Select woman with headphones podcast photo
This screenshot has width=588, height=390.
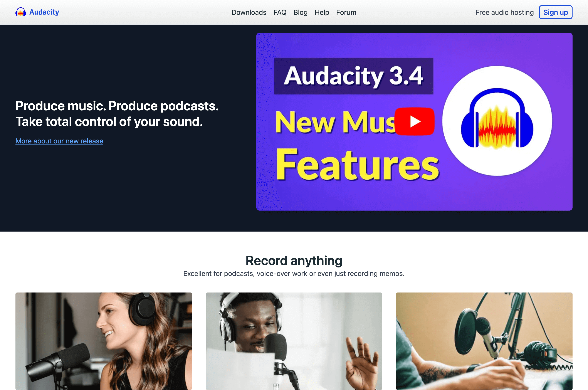click(104, 341)
